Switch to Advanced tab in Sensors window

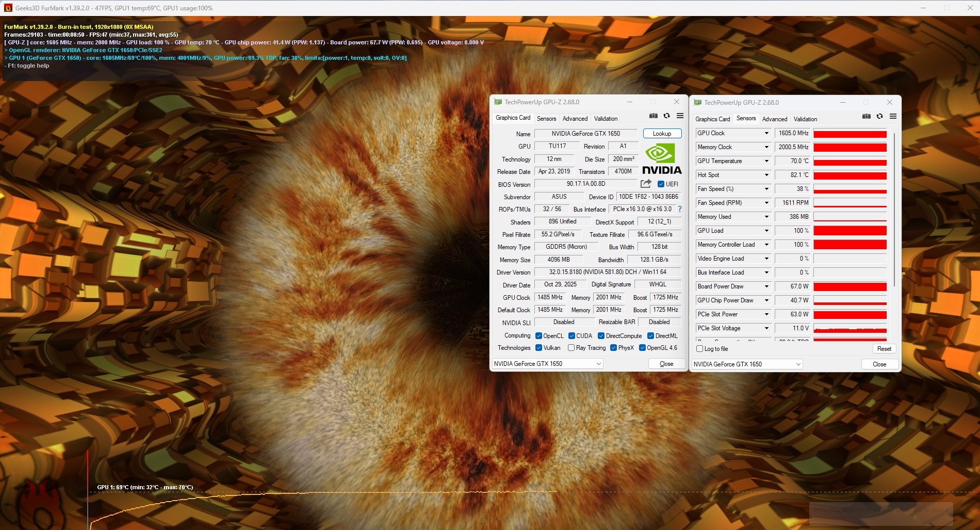[x=775, y=119]
